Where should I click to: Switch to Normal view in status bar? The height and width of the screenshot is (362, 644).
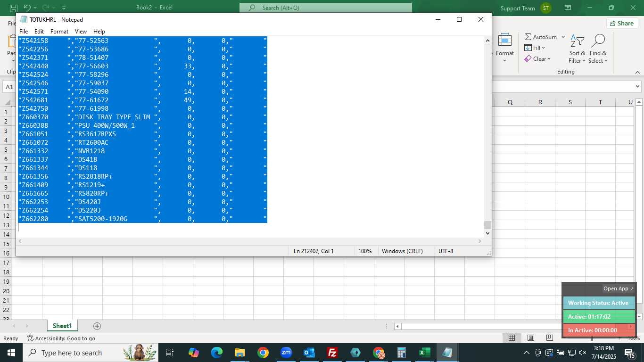512,338
